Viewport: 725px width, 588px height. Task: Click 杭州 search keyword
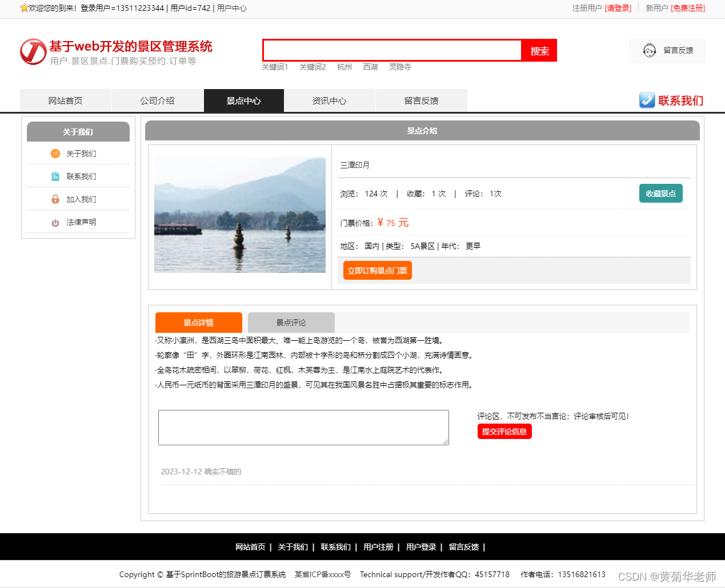(x=345, y=67)
